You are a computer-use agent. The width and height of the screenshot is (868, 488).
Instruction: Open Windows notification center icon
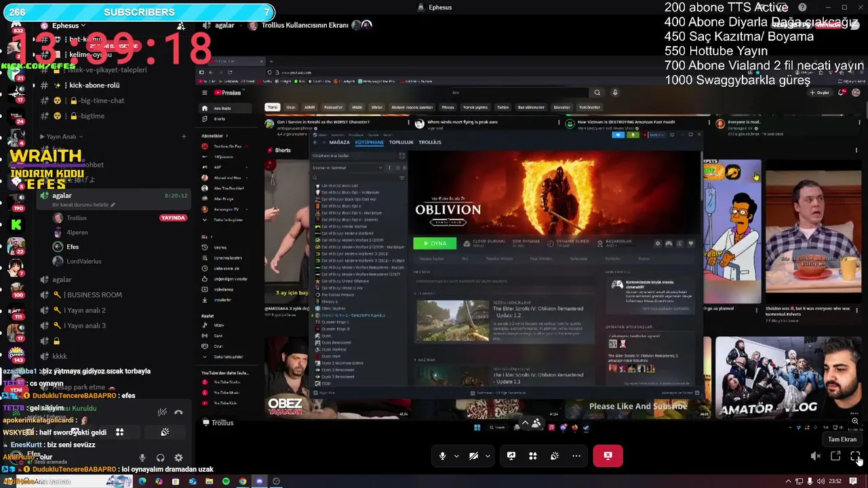[x=853, y=481]
